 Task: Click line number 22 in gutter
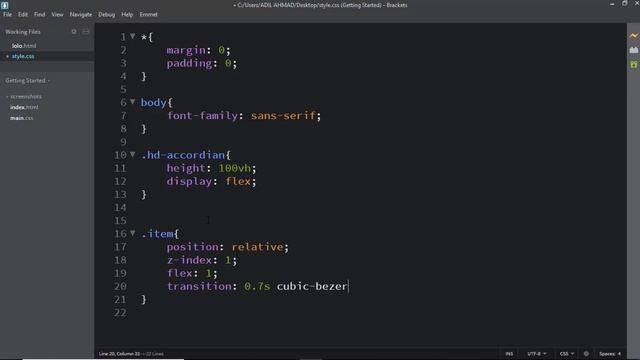[x=120, y=313]
